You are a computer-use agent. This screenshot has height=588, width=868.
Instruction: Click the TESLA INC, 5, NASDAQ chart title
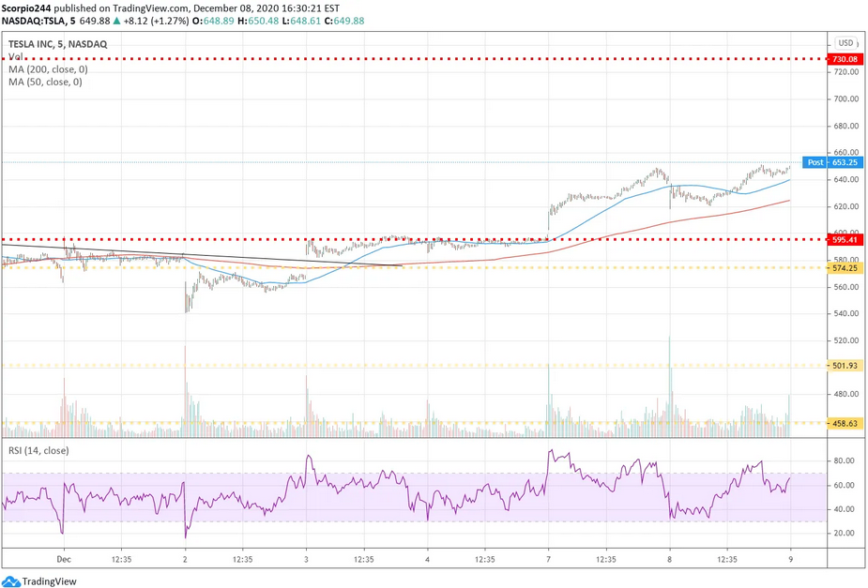pos(57,44)
